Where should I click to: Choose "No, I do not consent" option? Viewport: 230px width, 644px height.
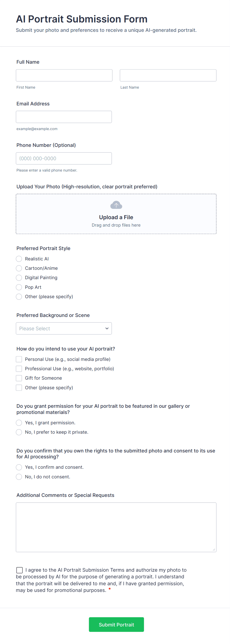[19, 477]
